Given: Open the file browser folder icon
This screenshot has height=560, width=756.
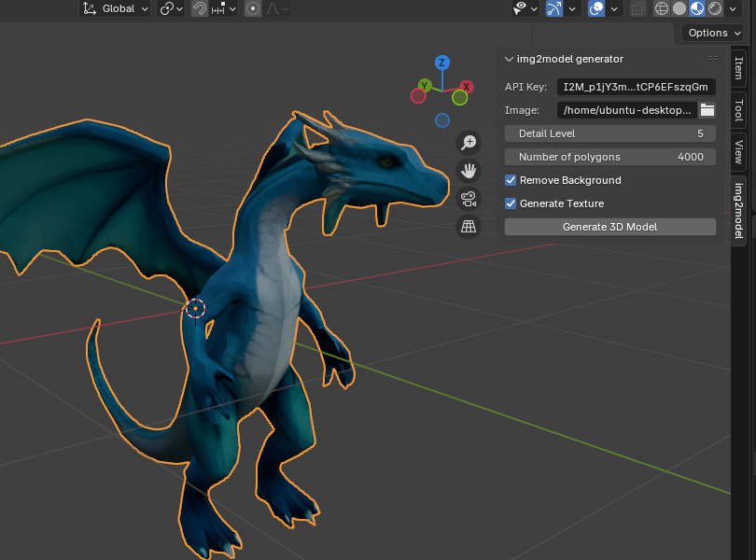Looking at the screenshot, I should coord(707,110).
